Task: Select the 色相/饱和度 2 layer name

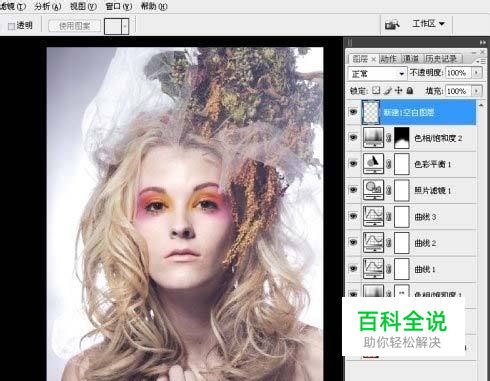Action: coord(438,138)
